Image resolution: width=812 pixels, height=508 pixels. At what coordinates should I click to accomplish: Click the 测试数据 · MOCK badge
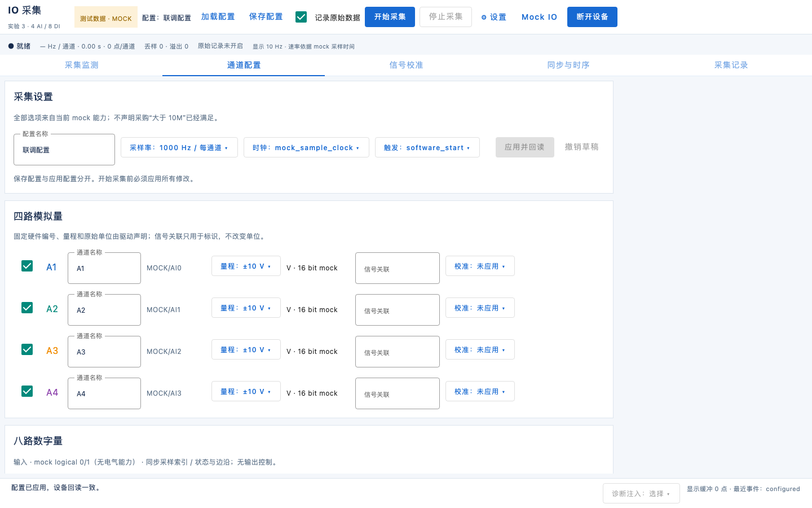(106, 18)
